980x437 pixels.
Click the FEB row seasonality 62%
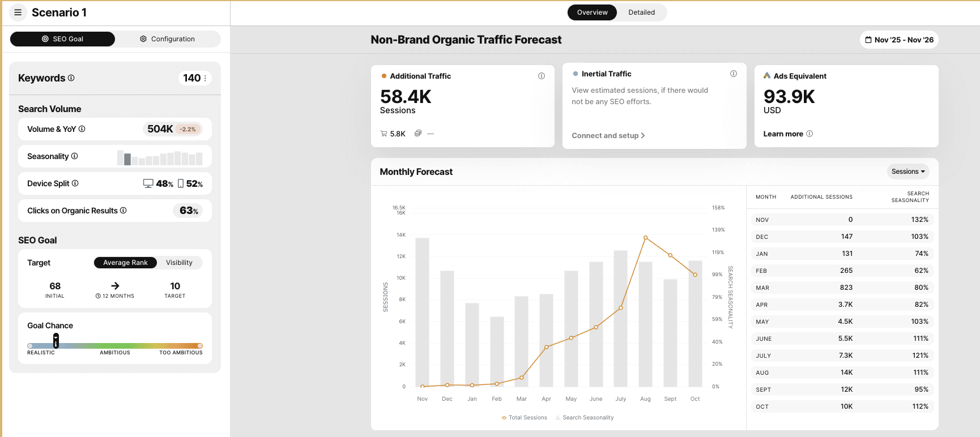click(921, 271)
